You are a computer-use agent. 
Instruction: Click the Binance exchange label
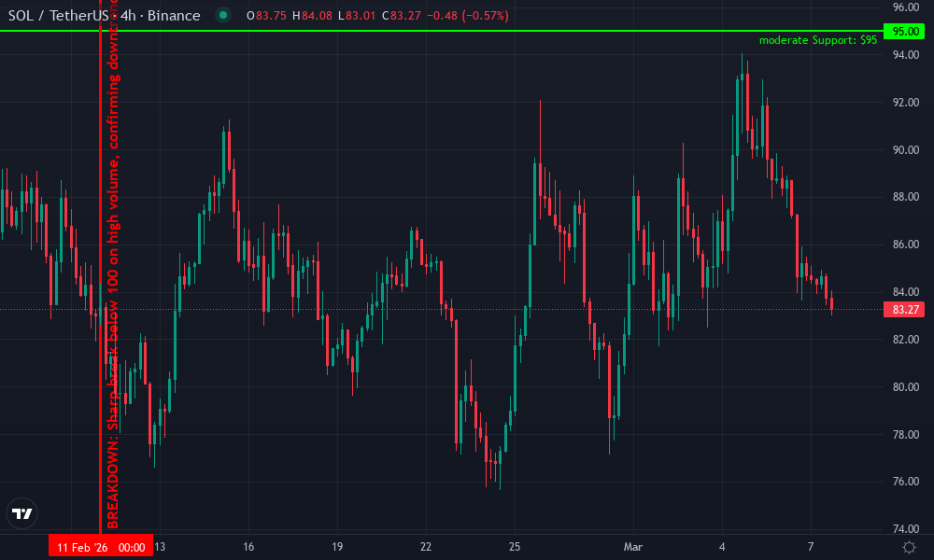pos(174,15)
